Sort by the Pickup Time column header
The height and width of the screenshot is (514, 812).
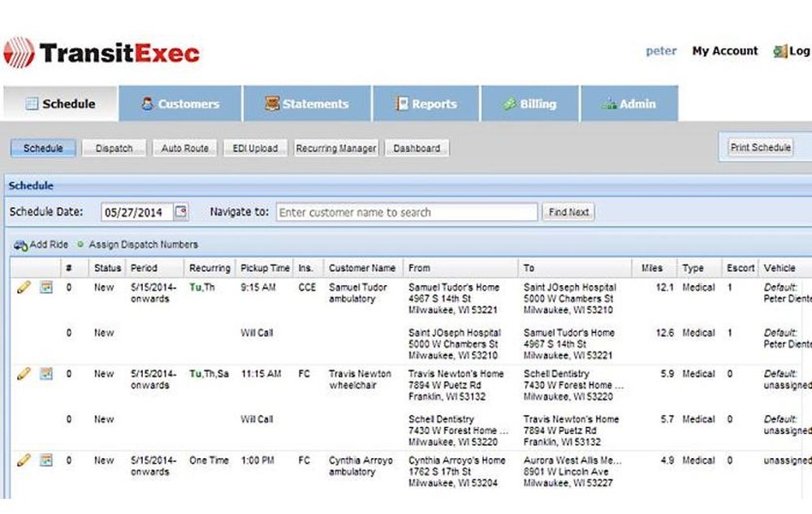pos(265,268)
